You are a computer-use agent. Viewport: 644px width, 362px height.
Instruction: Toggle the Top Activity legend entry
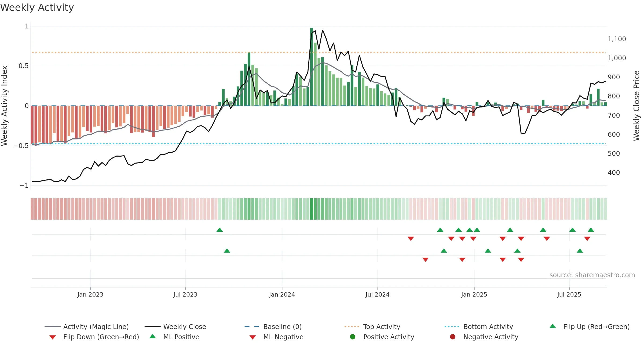pos(372,327)
